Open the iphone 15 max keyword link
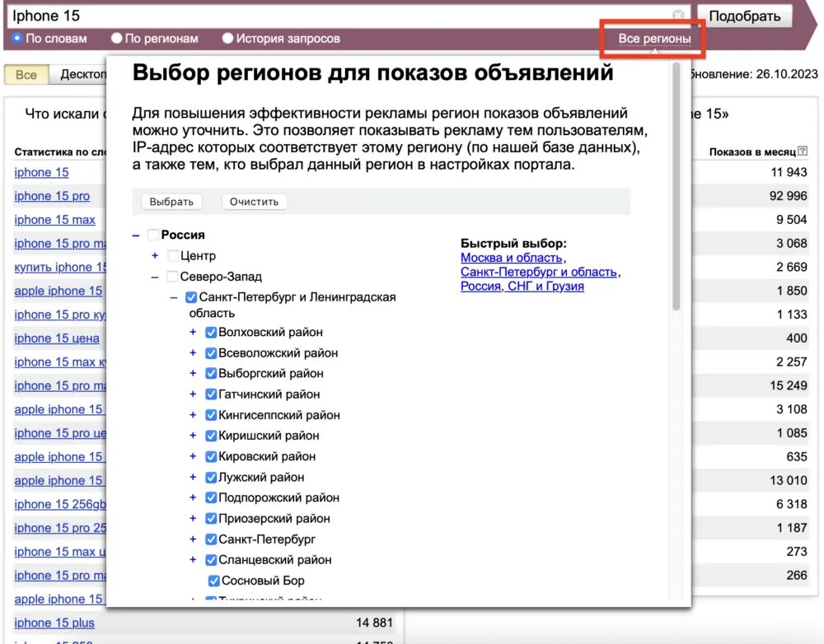824x644 pixels. coord(54,220)
